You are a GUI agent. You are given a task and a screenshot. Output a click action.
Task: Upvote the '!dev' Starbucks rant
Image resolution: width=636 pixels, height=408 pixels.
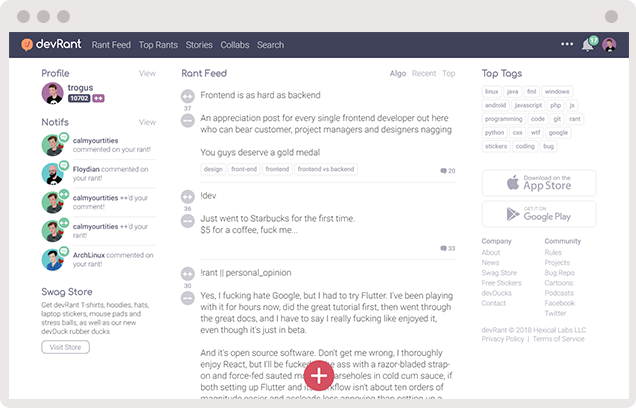coord(187,197)
